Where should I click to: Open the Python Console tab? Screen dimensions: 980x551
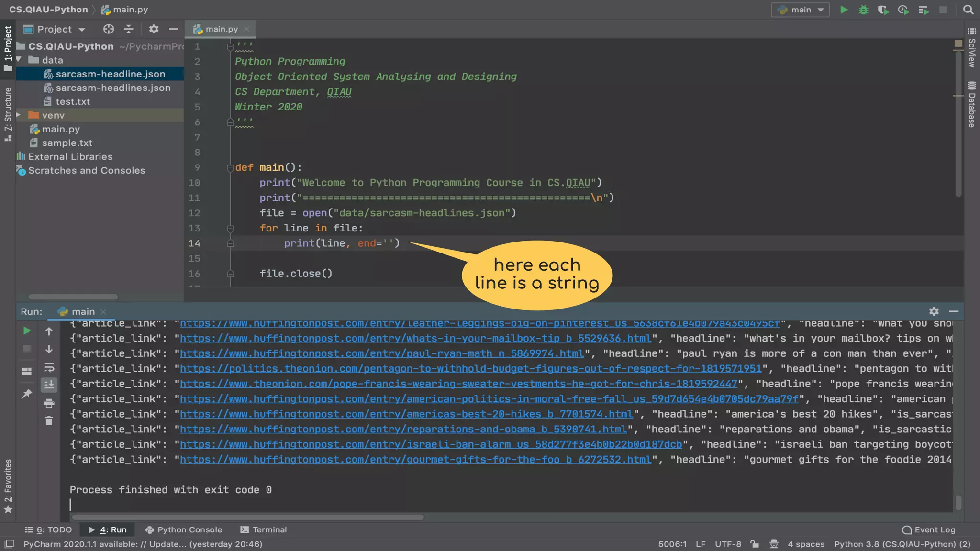[184, 529]
